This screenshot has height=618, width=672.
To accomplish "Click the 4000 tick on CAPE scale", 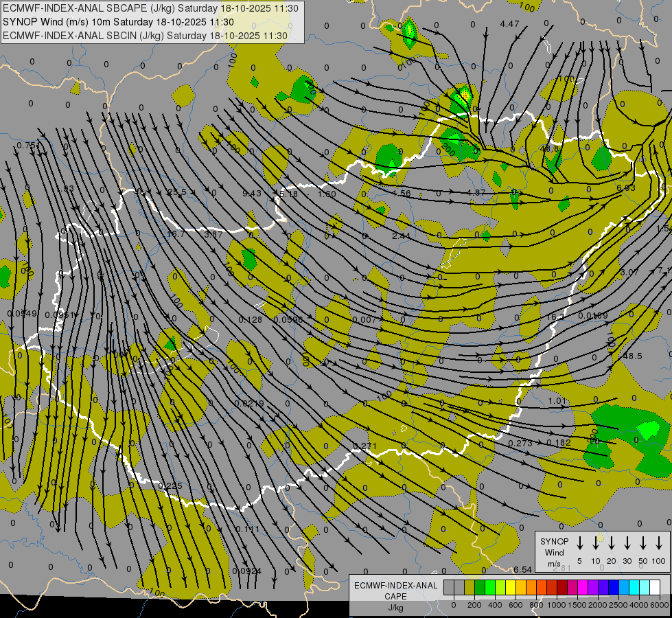I will coord(639,605).
